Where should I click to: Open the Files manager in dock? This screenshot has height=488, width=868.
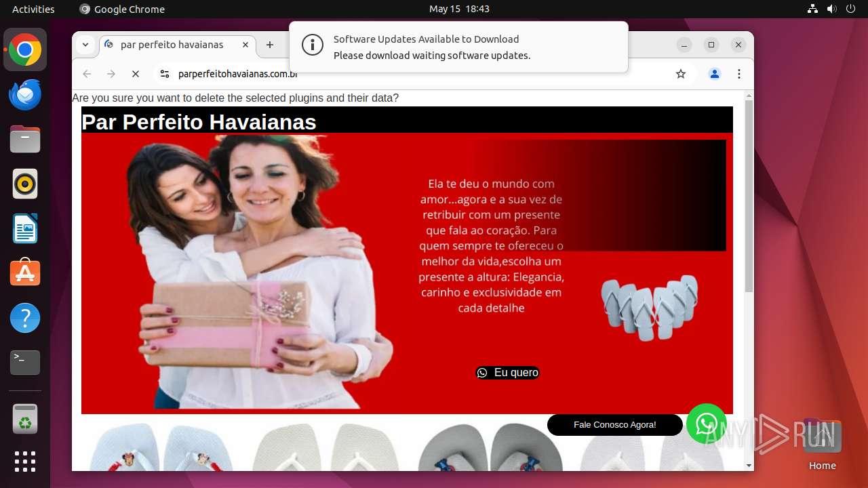25,140
